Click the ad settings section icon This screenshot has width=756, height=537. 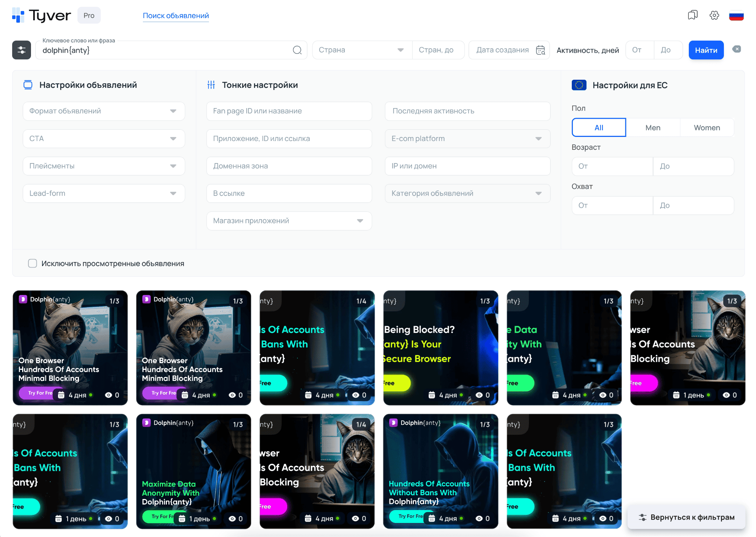coord(28,85)
